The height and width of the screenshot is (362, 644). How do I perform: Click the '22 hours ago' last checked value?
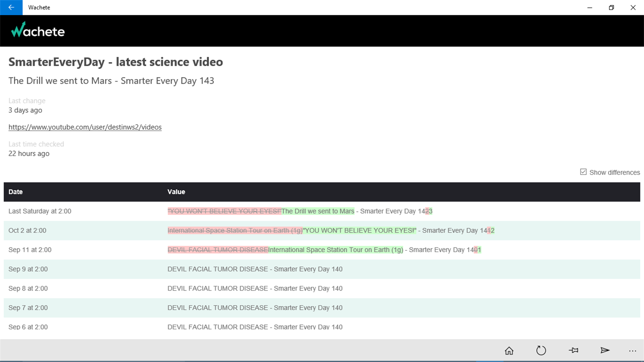pyautogui.click(x=29, y=153)
